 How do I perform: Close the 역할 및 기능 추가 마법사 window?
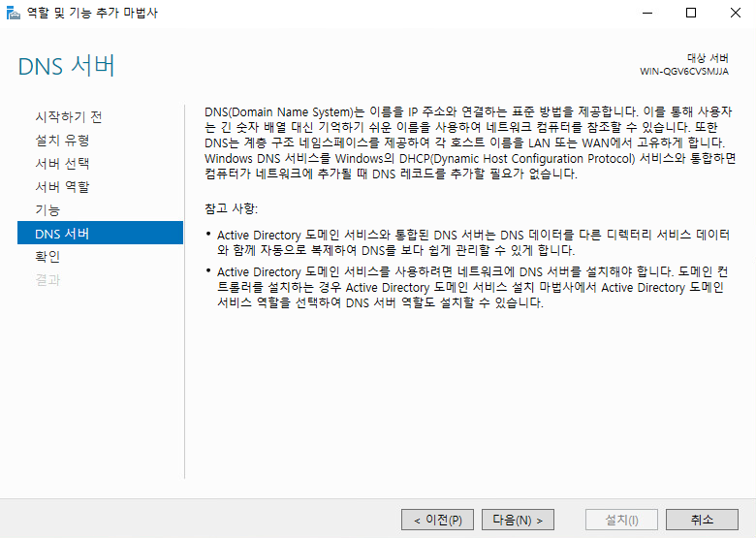735,13
